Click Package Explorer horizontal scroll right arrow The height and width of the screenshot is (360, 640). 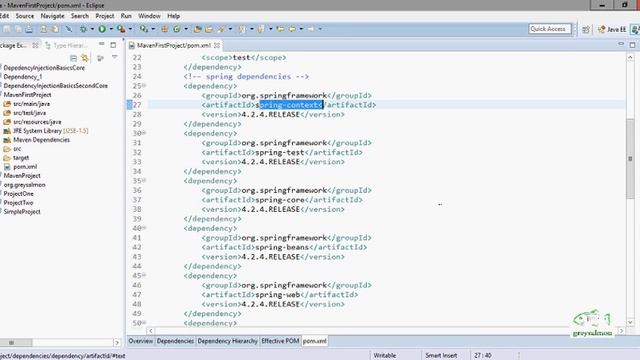point(117,342)
